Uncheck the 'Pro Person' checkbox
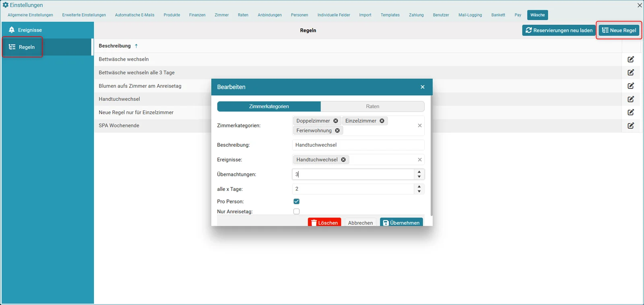The width and height of the screenshot is (644, 305). tap(297, 201)
